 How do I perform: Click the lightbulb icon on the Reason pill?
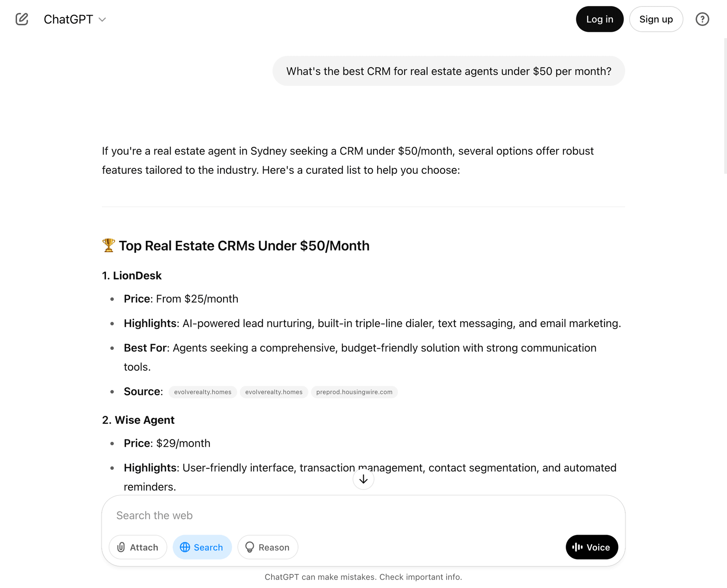(250, 547)
